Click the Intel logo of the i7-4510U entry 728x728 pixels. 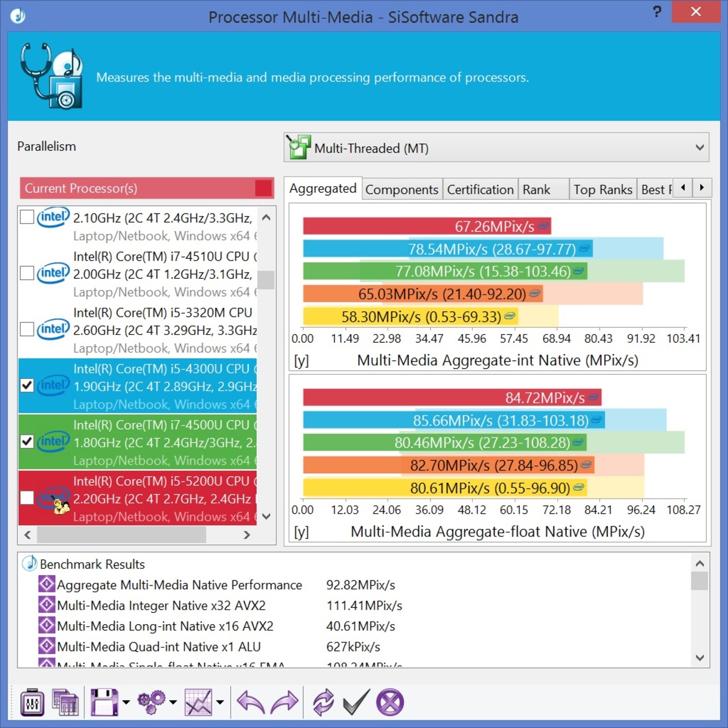pyautogui.click(x=53, y=273)
